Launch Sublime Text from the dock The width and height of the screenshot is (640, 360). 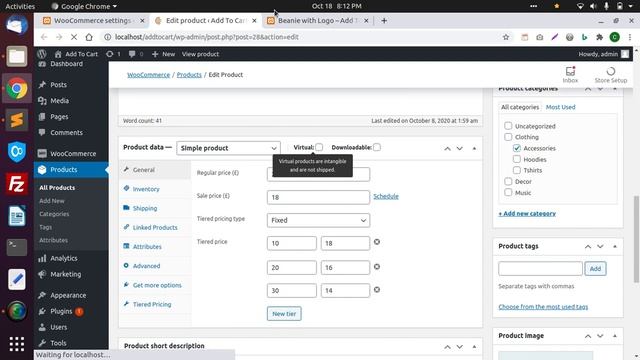(x=17, y=120)
